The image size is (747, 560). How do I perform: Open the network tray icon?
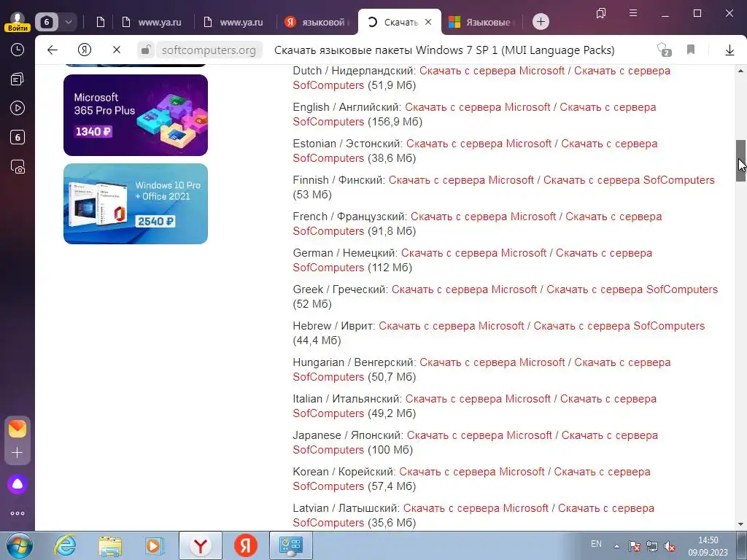click(651, 546)
